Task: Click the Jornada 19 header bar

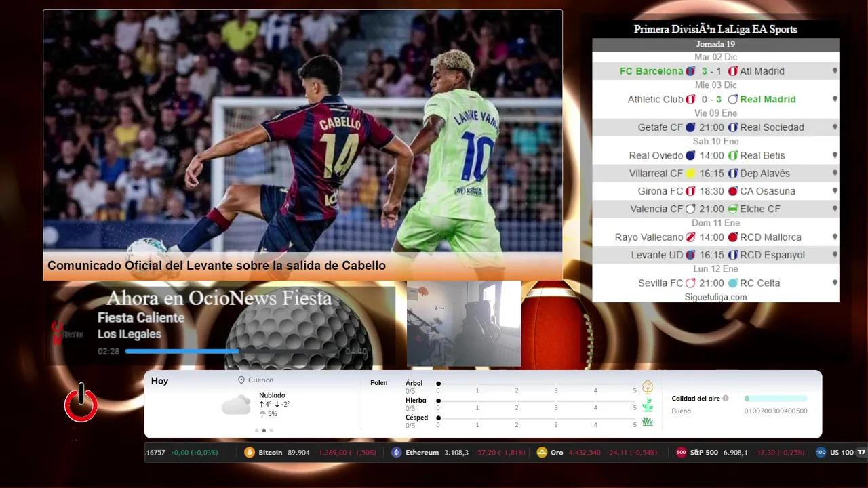Action: (x=715, y=45)
